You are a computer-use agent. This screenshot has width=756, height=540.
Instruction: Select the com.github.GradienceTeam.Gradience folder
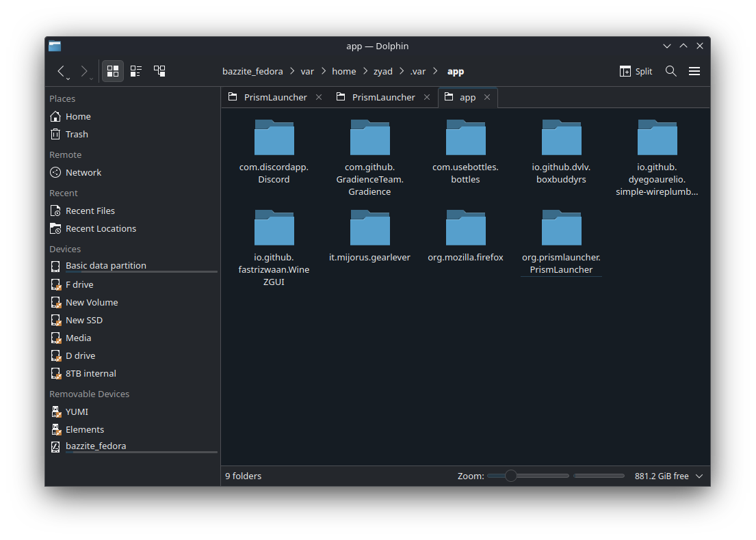[370, 158]
